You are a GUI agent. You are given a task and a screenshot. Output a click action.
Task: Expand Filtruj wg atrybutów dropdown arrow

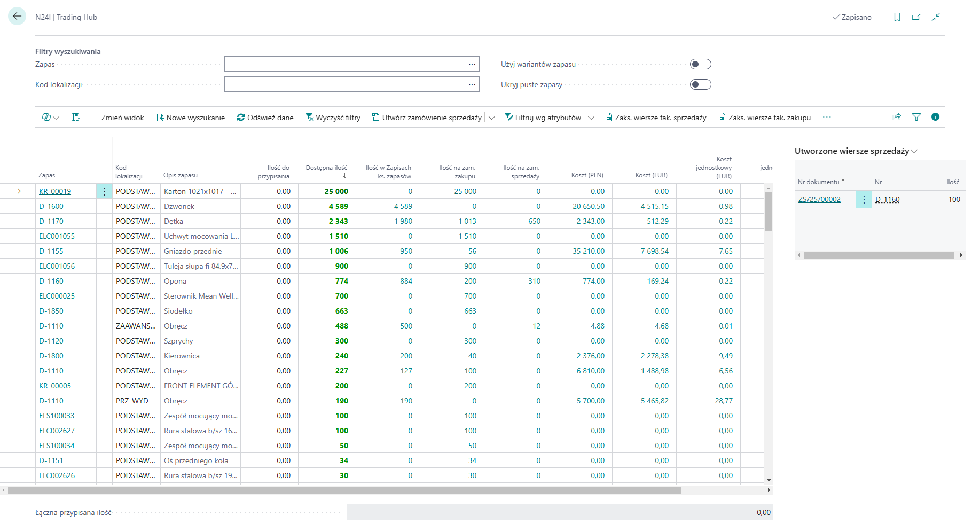click(x=591, y=118)
